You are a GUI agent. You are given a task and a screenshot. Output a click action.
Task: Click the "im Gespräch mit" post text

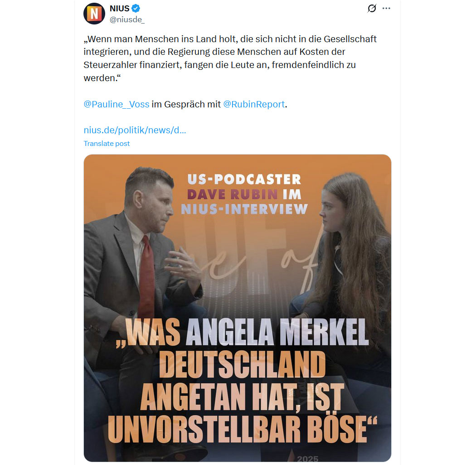(x=186, y=104)
